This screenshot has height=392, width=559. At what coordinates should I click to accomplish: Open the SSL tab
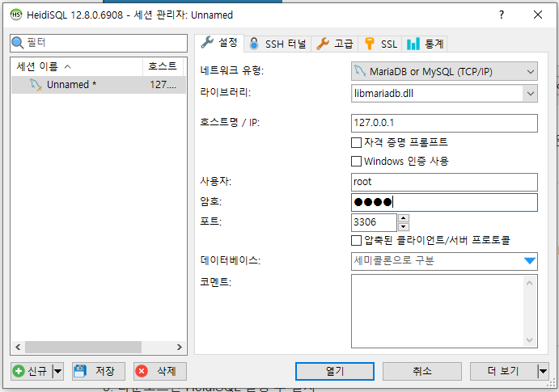(x=380, y=44)
